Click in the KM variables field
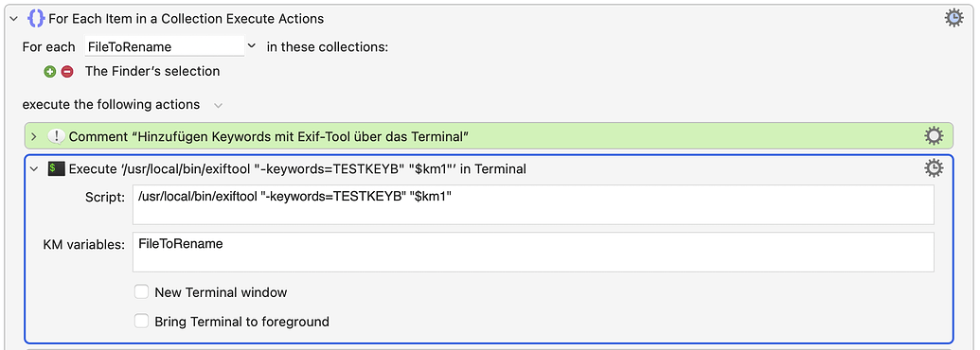The width and height of the screenshot is (980, 350). [x=533, y=252]
